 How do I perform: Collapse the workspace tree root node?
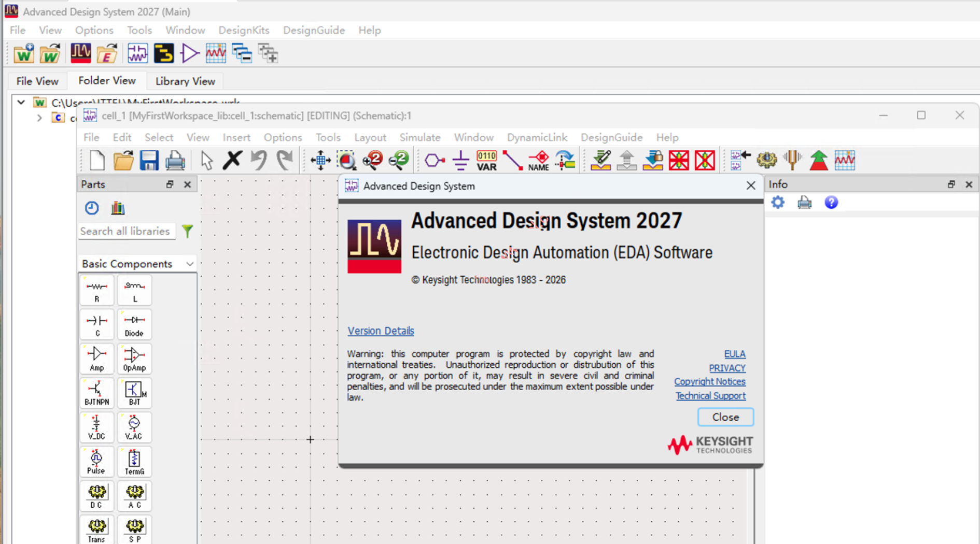pyautogui.click(x=21, y=102)
